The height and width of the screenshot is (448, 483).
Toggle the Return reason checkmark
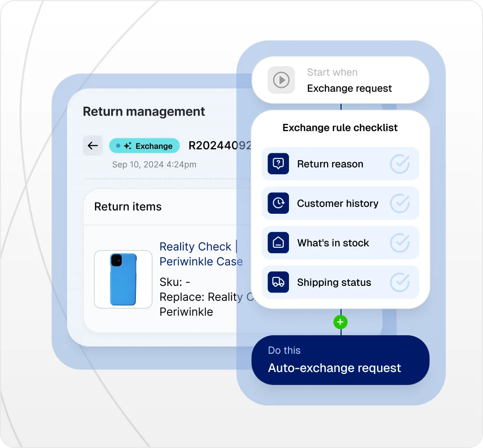coord(400,164)
